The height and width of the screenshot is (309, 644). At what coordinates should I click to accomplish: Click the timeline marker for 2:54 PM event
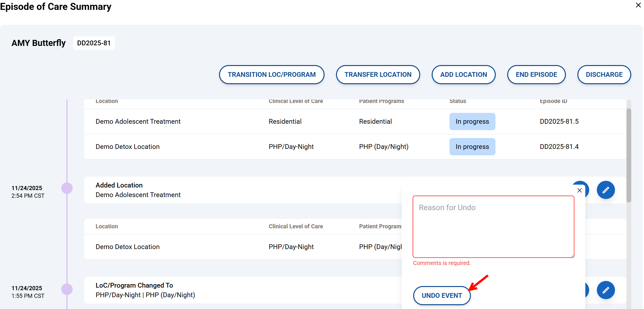tap(67, 188)
